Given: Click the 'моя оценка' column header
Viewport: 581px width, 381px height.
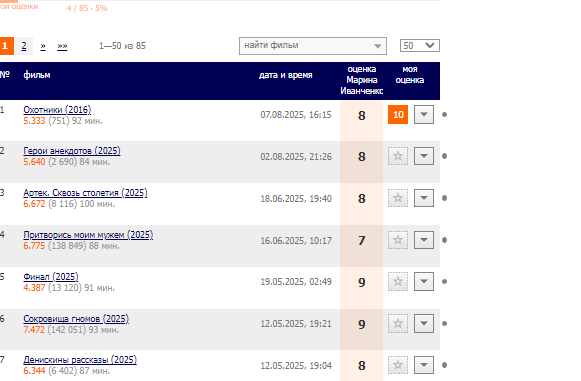Looking at the screenshot, I should click(x=410, y=74).
